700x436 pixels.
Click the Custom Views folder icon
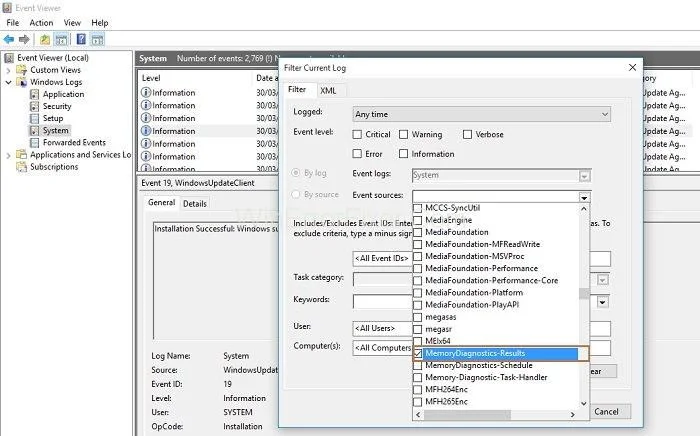tap(21, 70)
